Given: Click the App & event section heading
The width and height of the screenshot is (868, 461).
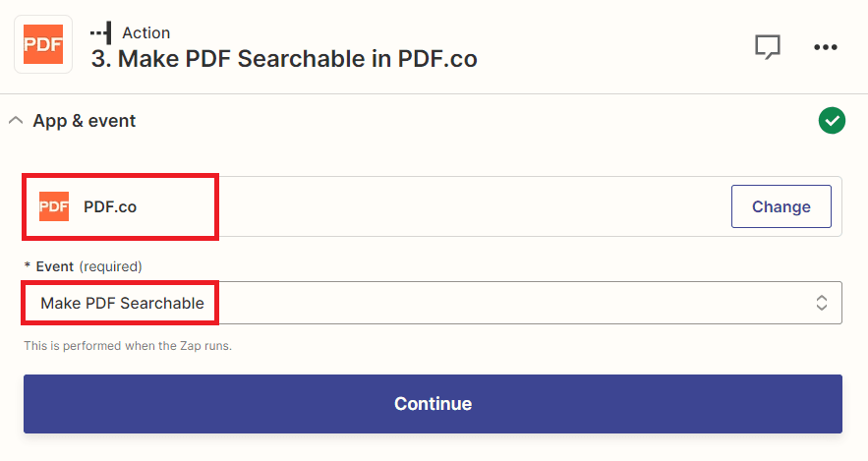Looking at the screenshot, I should point(85,121).
